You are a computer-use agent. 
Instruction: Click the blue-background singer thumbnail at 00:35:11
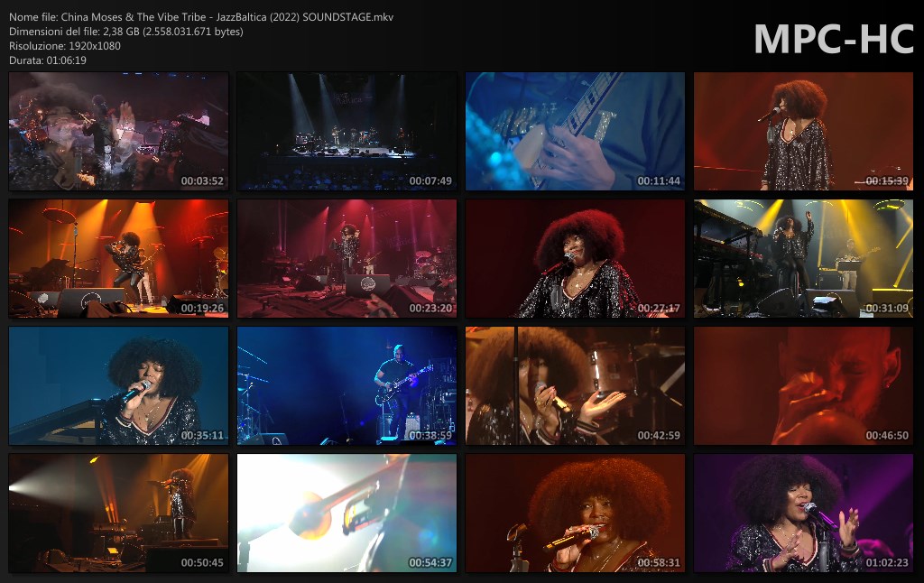pyautogui.click(x=118, y=386)
